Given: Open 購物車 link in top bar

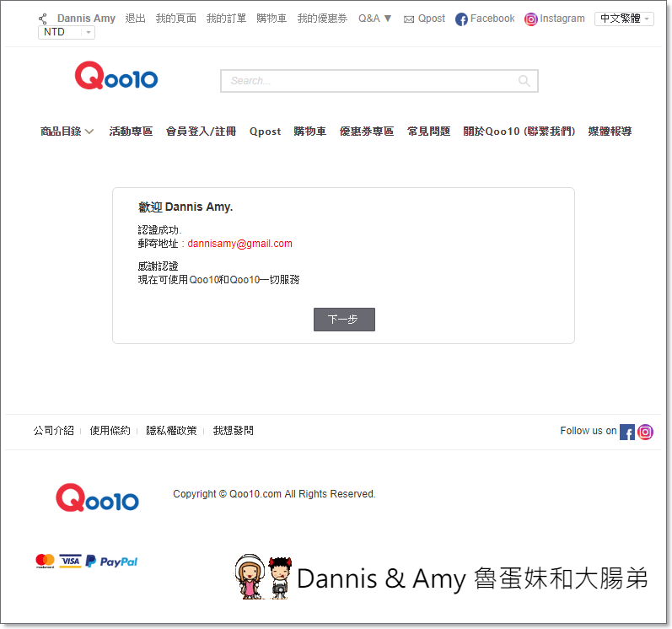Looking at the screenshot, I should point(271,19).
